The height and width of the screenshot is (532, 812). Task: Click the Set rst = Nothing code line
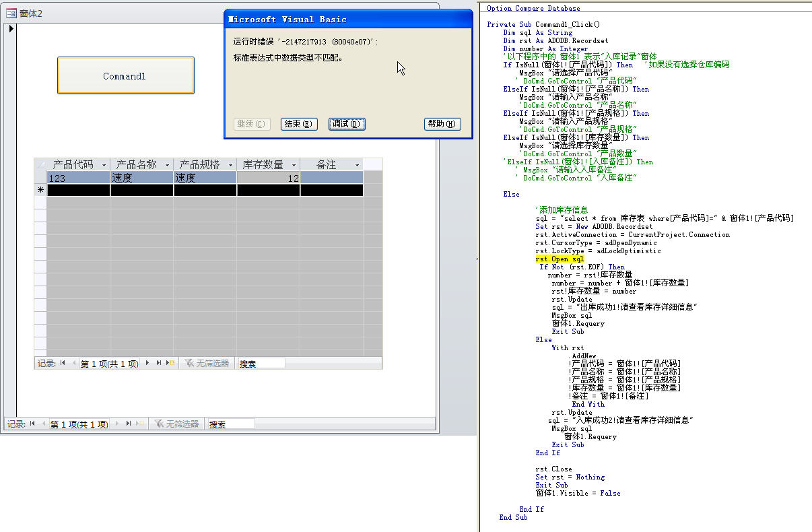point(570,477)
